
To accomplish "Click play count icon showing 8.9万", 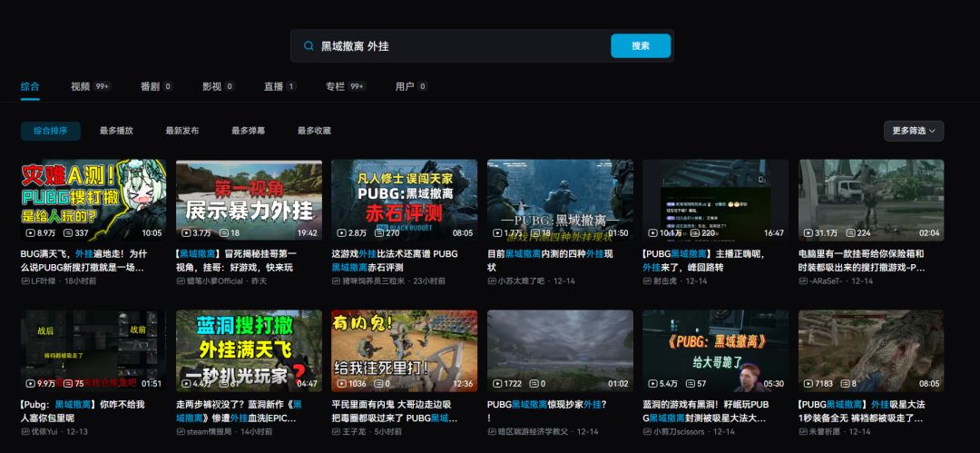I will (30, 232).
